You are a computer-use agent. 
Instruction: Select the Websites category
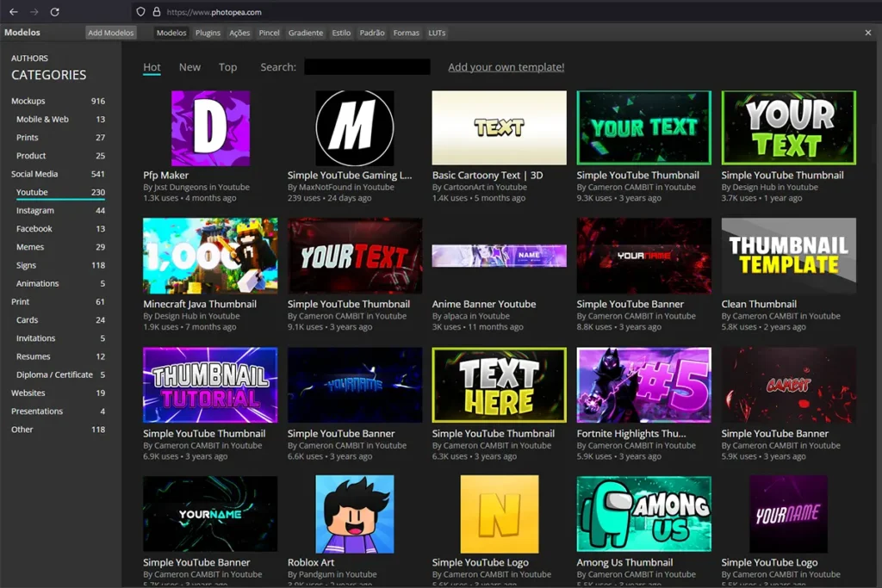58,393
